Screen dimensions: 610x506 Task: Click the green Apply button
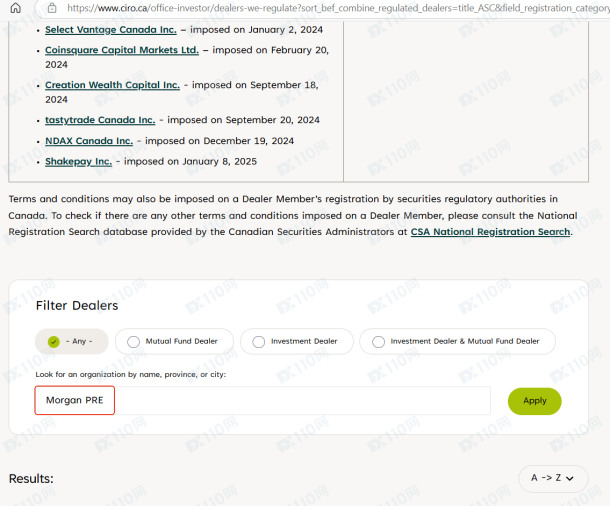pyautogui.click(x=535, y=401)
